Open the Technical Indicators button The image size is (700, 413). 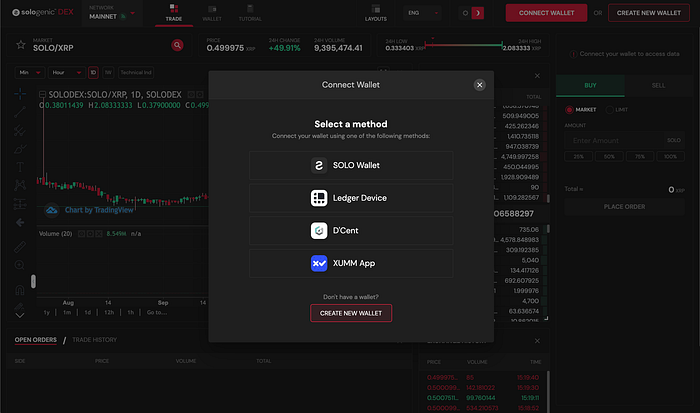point(136,72)
